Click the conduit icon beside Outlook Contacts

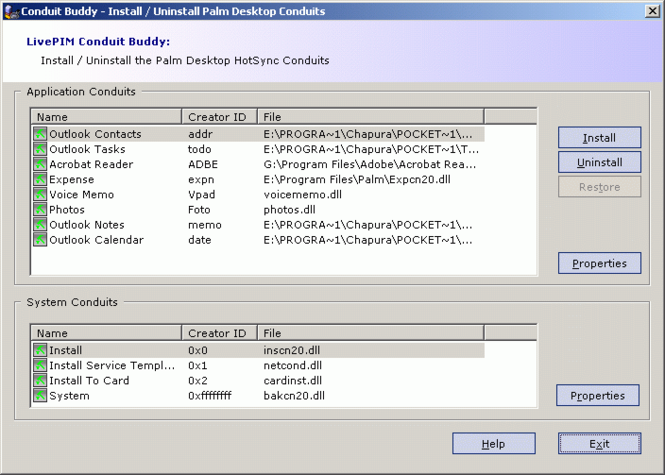click(x=40, y=134)
